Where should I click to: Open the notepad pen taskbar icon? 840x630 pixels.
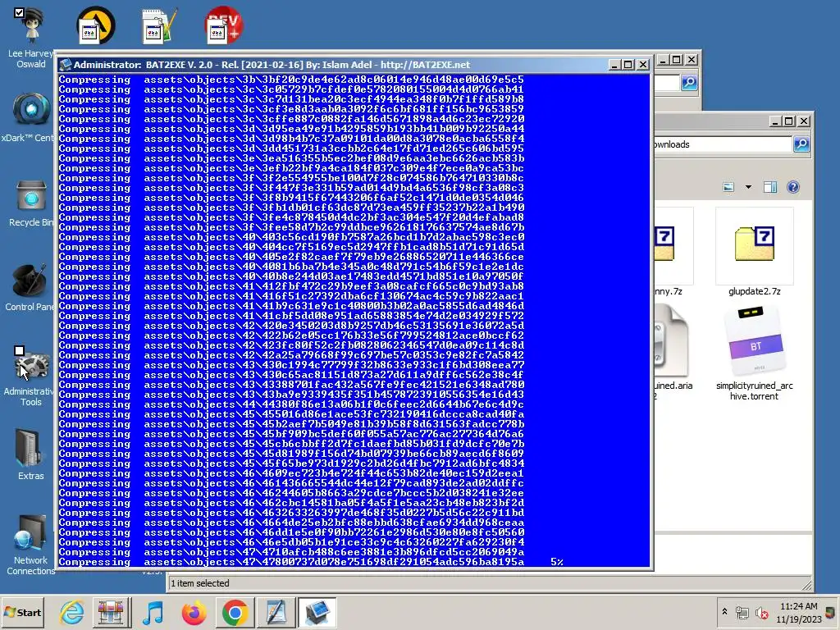tap(276, 612)
